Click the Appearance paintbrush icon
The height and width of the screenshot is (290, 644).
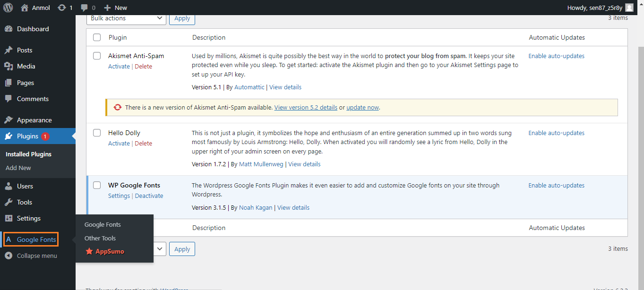10,119
